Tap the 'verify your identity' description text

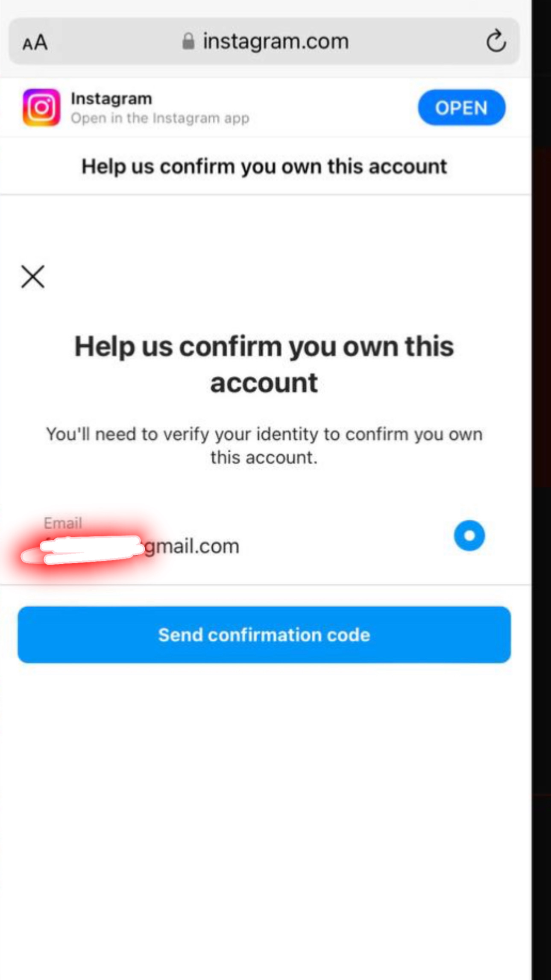[x=264, y=445]
